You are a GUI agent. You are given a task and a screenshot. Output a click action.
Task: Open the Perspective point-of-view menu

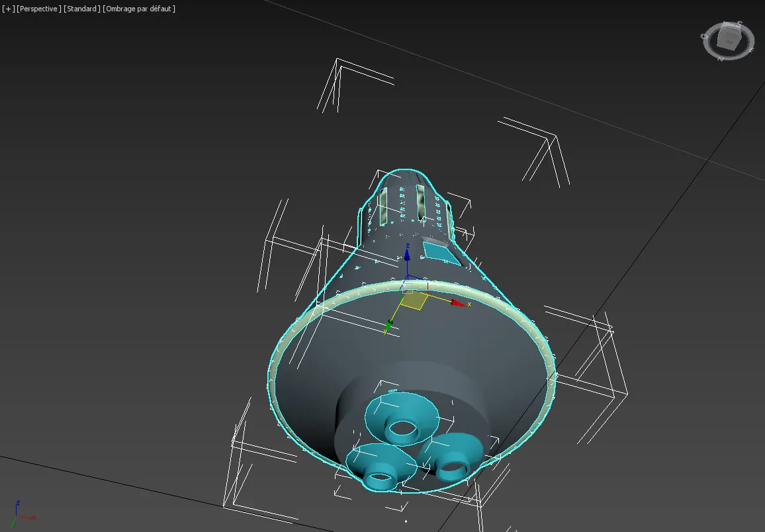(x=38, y=9)
